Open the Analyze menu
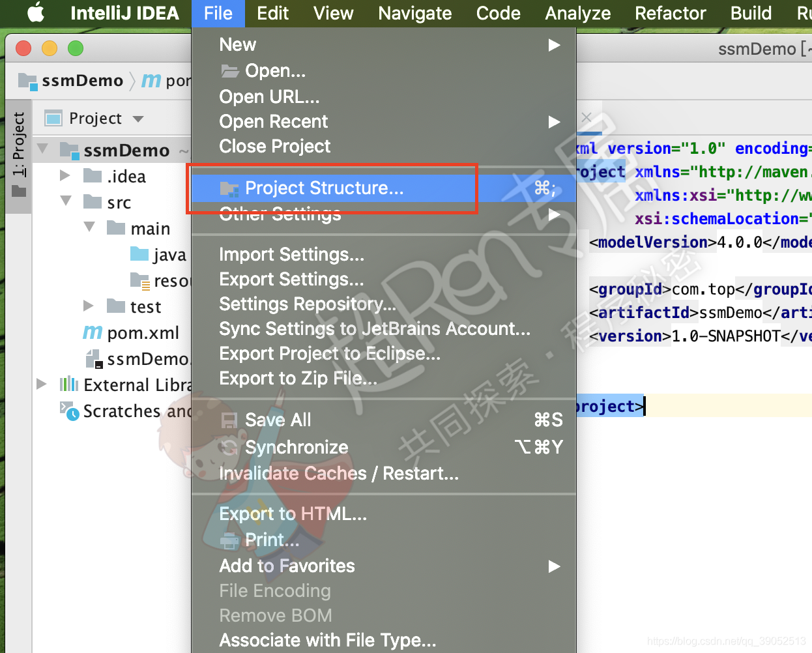The height and width of the screenshot is (653, 812). point(577,13)
